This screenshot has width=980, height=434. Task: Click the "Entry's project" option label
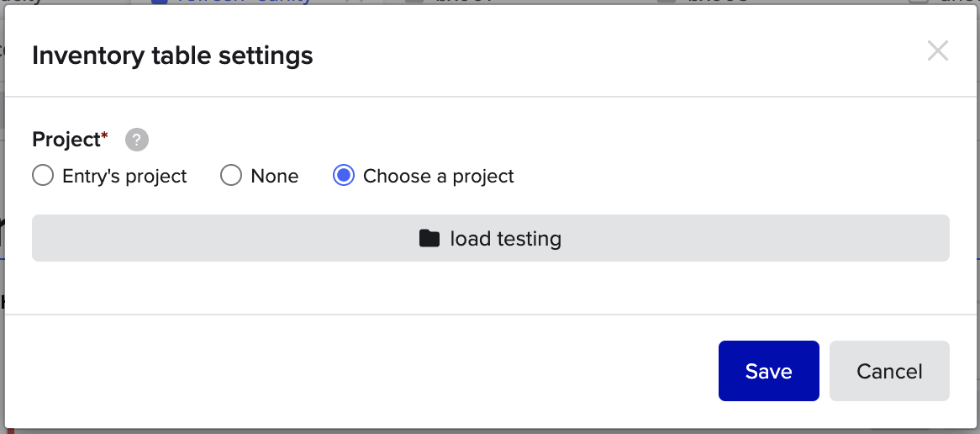124,177
